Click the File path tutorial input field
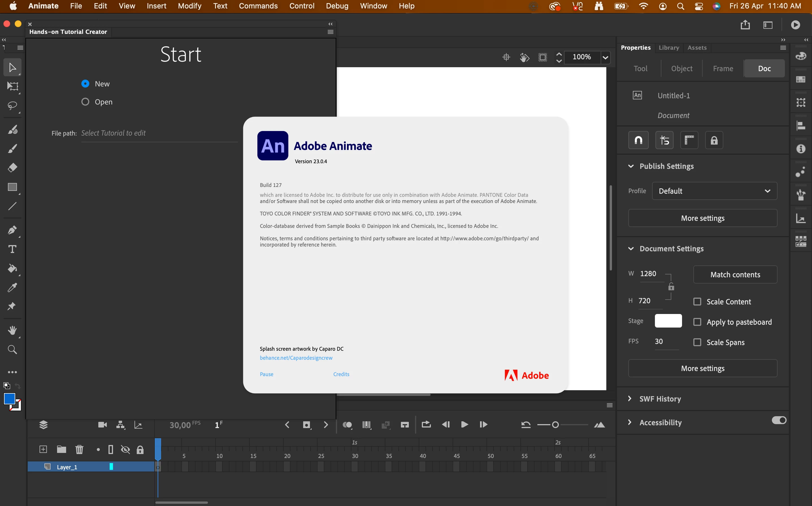 tap(159, 133)
